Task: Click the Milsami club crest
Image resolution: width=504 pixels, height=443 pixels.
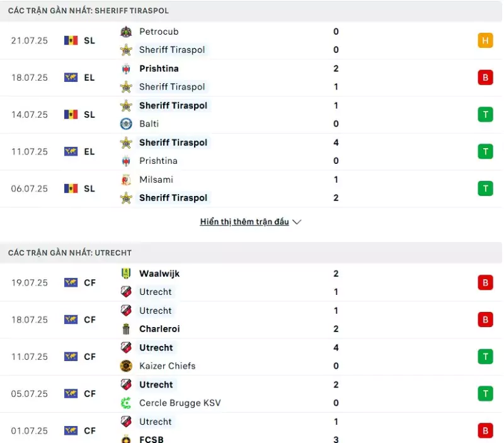Action: coord(126,180)
